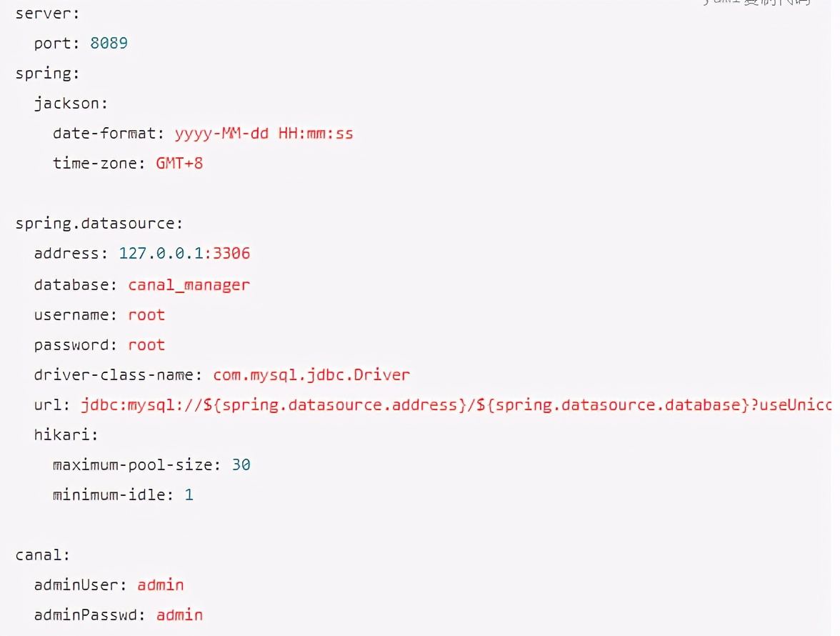Click the date-format value yyyy-MM-dd HH:mm:ss
The width and height of the screenshot is (840, 636).
[x=264, y=134]
